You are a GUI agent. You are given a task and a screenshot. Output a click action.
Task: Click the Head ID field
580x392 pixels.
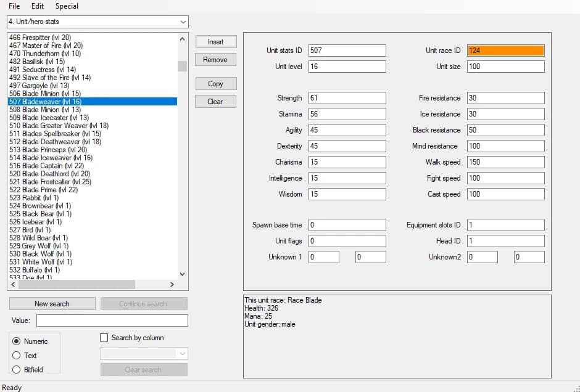pyautogui.click(x=506, y=241)
